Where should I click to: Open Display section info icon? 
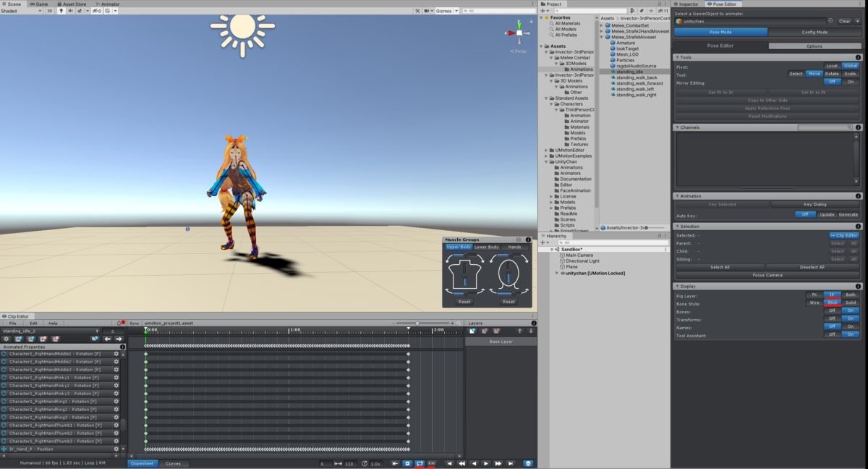859,286
